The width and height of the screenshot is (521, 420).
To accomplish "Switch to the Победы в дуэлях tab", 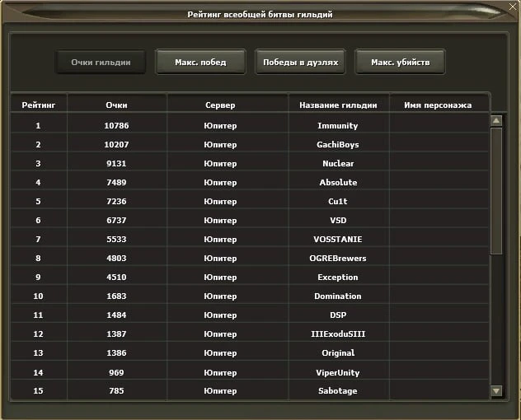I will [x=300, y=62].
